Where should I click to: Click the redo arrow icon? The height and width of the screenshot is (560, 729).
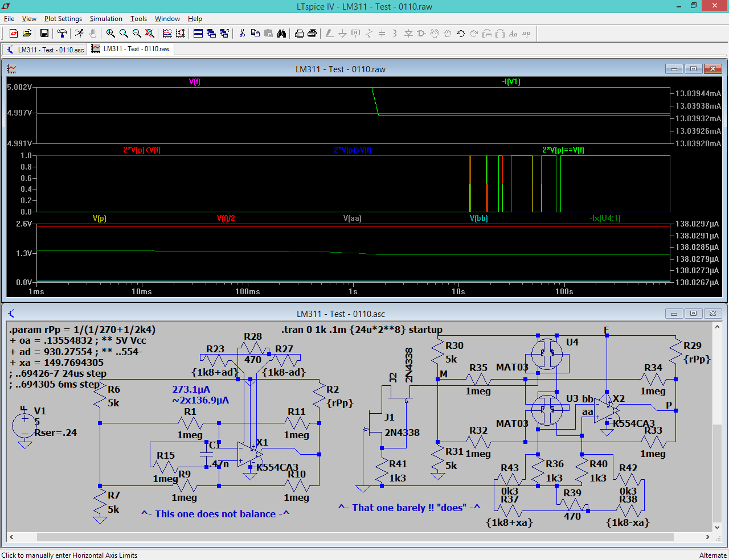pos(474,34)
